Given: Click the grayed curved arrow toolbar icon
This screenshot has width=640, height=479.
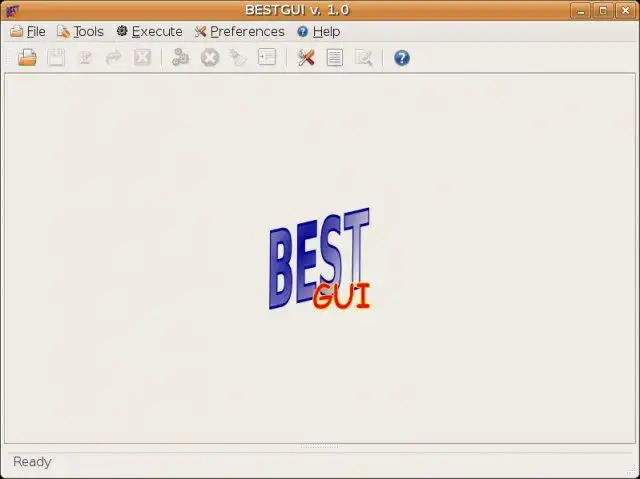Looking at the screenshot, I should click(x=113, y=58).
